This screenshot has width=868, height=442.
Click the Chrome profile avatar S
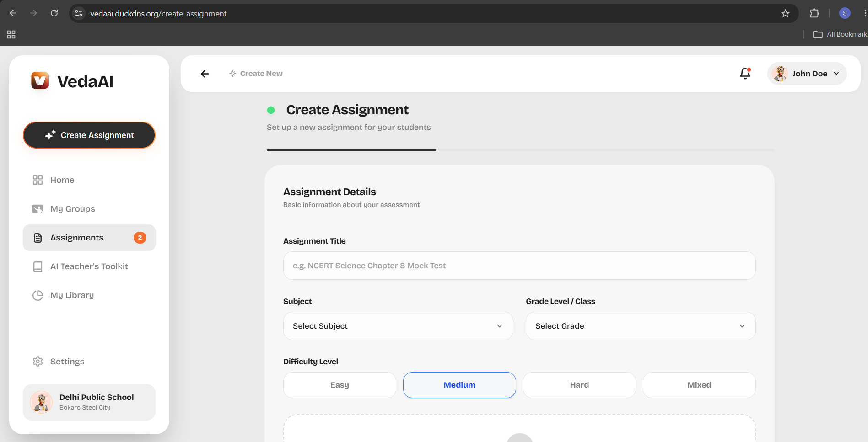(x=845, y=13)
